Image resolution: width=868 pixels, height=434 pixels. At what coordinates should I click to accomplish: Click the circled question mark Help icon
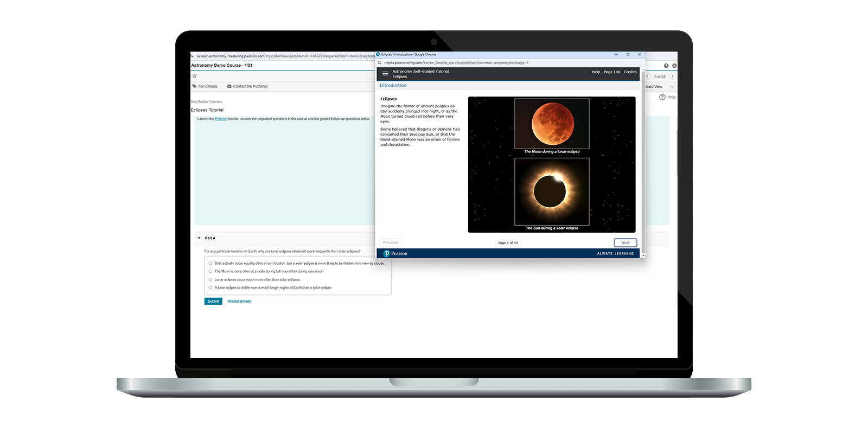pos(662,97)
